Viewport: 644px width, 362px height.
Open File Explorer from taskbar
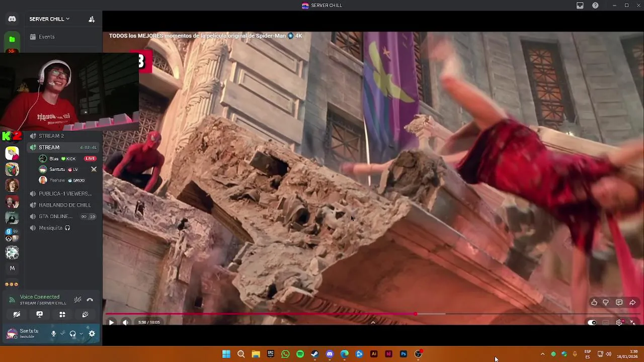pyautogui.click(x=256, y=354)
